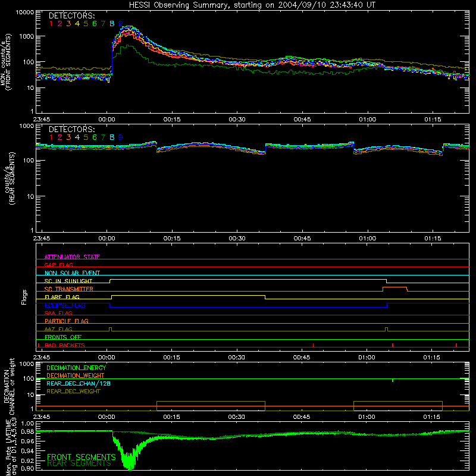Image resolution: width=476 pixels, height=476 pixels.
Task: Select detector 4 in front segments legend
Action: click(77, 24)
